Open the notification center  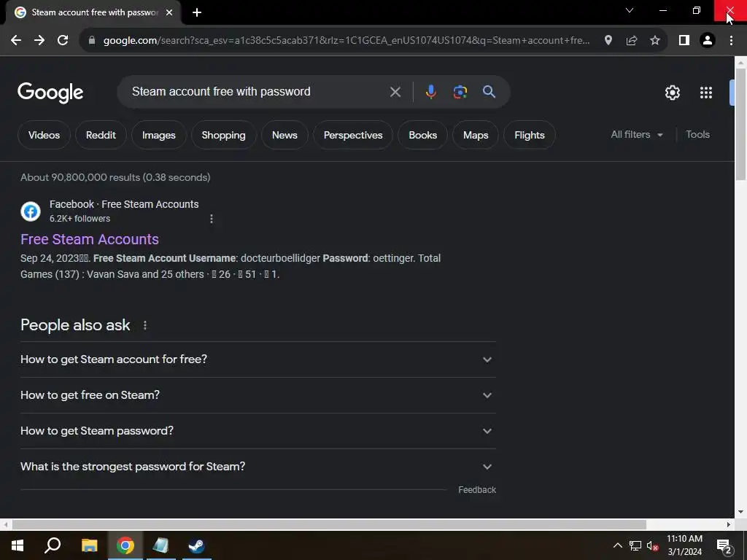click(x=724, y=546)
